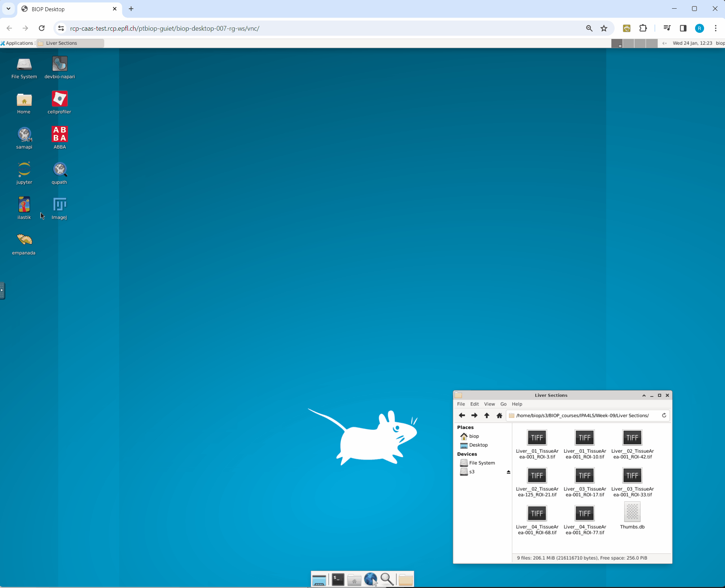Click the Go menu in file manager
Image resolution: width=725 pixels, height=588 pixels.
(503, 404)
